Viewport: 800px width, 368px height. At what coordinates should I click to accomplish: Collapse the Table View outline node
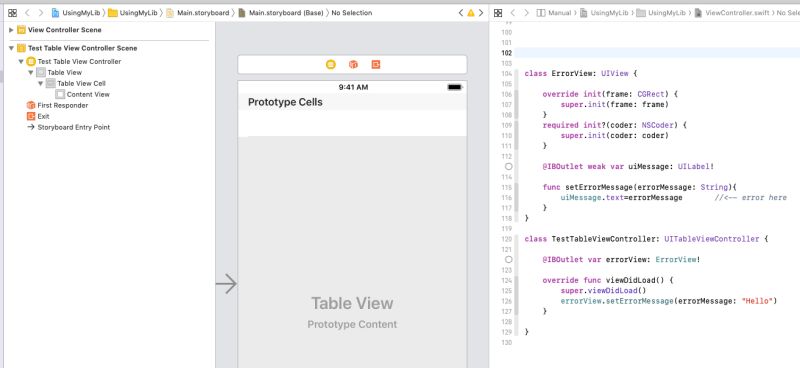pyautogui.click(x=31, y=72)
